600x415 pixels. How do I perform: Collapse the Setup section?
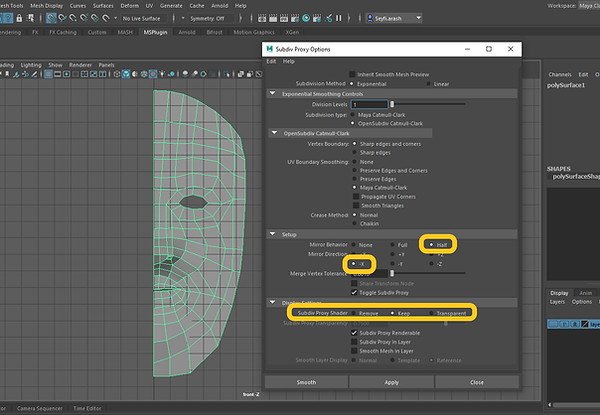(x=272, y=234)
